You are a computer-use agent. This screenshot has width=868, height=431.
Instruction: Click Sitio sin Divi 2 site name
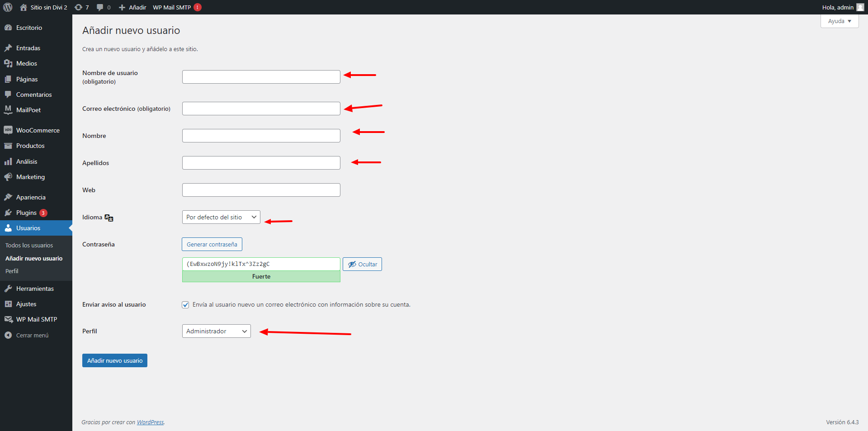(49, 7)
